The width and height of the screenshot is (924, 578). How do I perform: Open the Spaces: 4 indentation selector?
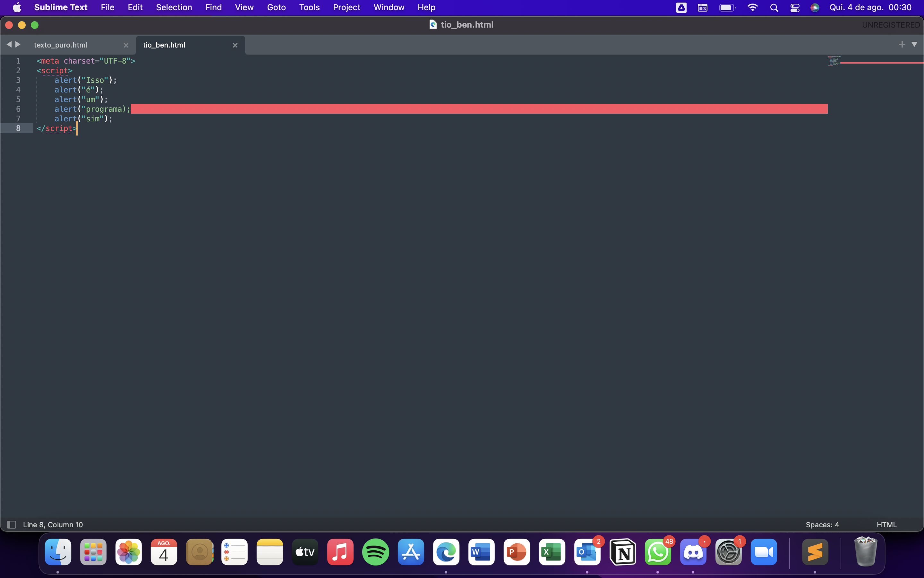pyautogui.click(x=822, y=524)
